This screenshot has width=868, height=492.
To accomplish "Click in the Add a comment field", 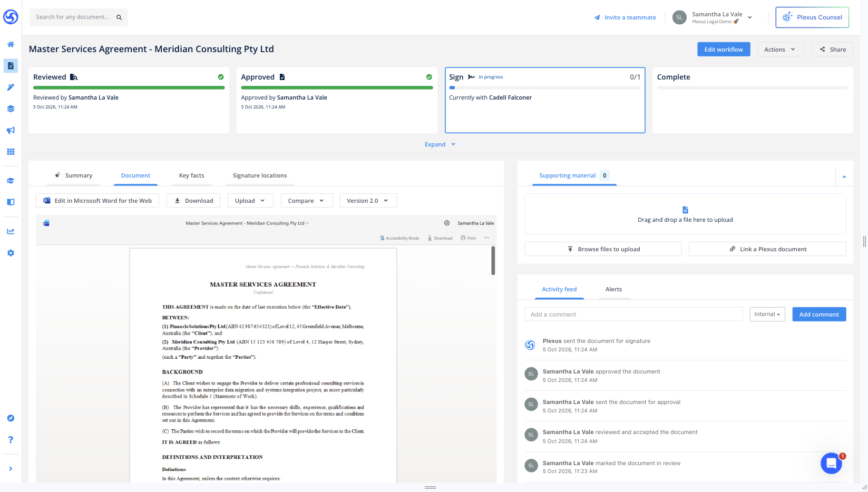I will pyautogui.click(x=633, y=314).
